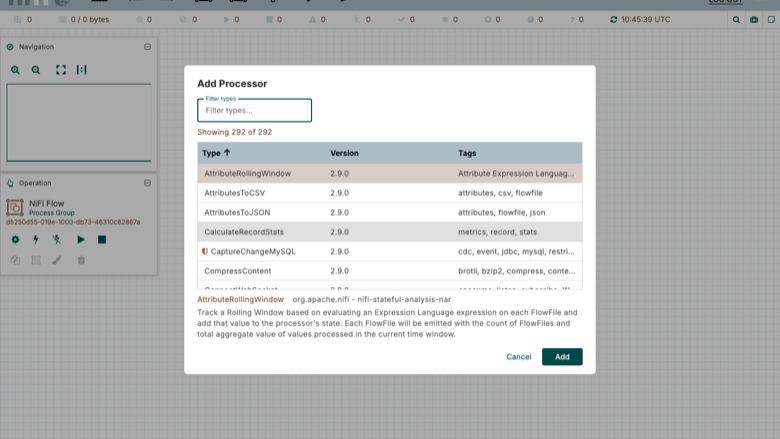Click the org.apache.nifi bundle name text
This screenshot has width=780, height=439.
(372, 299)
